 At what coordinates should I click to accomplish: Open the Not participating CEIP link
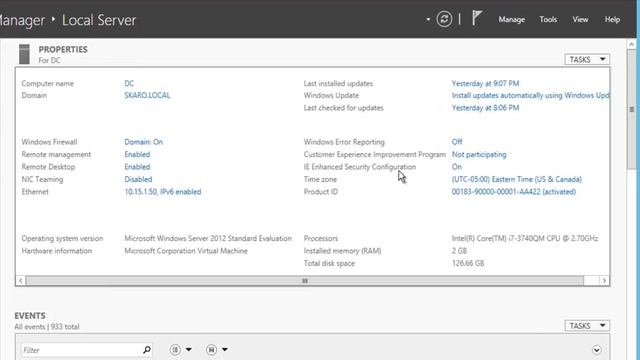[479, 154]
